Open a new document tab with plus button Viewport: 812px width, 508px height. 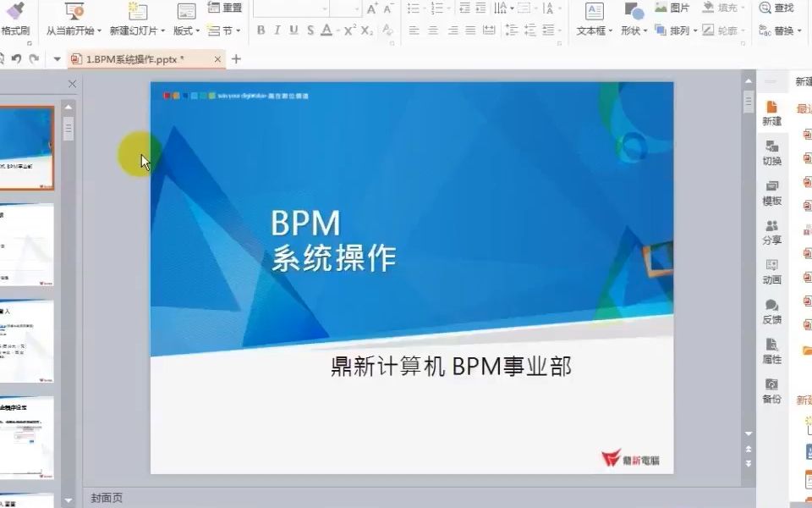click(235, 60)
